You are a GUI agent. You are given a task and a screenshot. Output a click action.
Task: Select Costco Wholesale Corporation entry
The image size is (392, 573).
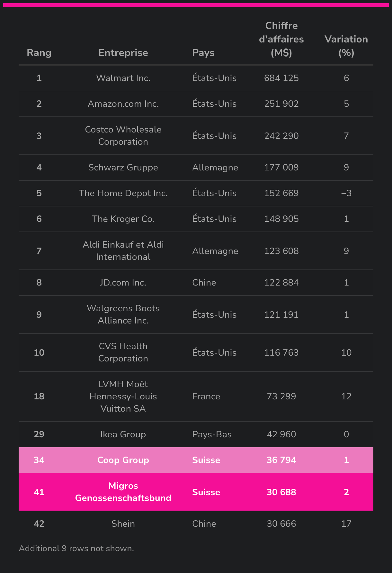click(x=123, y=136)
